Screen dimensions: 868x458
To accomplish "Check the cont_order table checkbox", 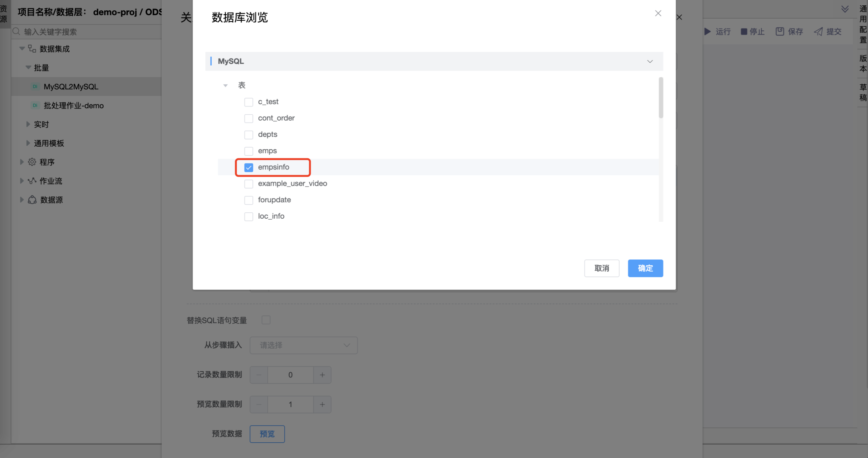I will click(249, 118).
